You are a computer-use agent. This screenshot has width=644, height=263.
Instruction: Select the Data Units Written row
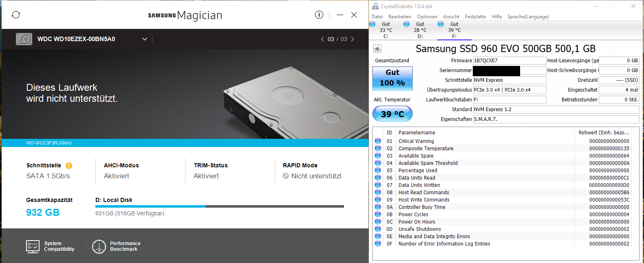(x=502, y=185)
